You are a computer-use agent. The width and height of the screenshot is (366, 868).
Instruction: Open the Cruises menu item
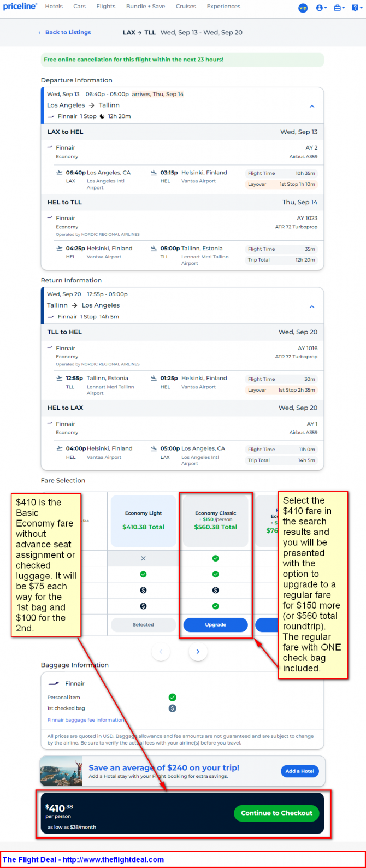(186, 7)
